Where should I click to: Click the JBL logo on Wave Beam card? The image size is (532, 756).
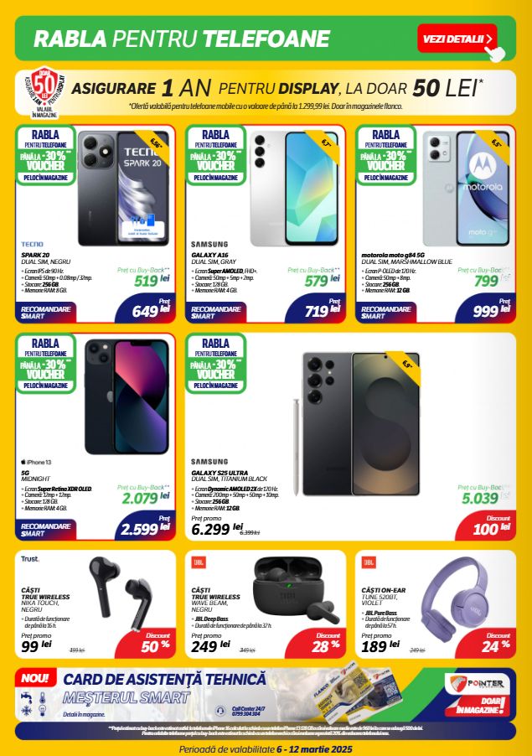(199, 562)
